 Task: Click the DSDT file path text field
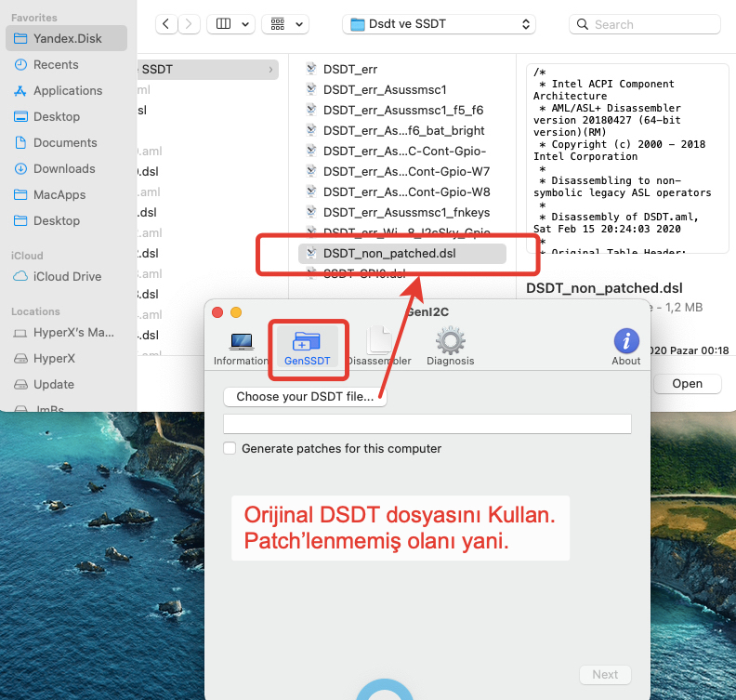[427, 424]
